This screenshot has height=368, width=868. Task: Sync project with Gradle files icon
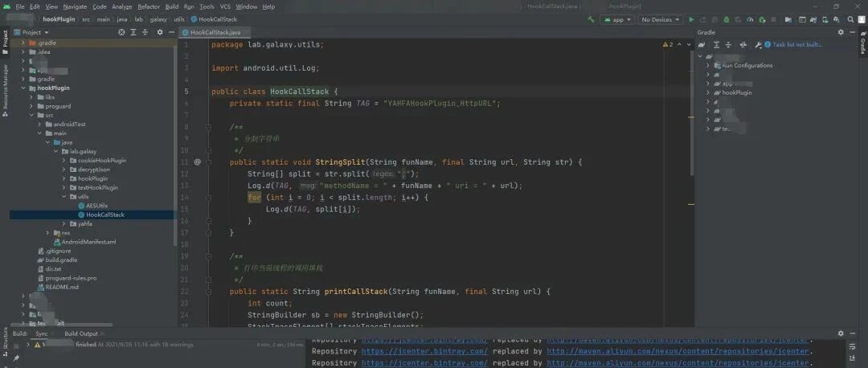813,19
